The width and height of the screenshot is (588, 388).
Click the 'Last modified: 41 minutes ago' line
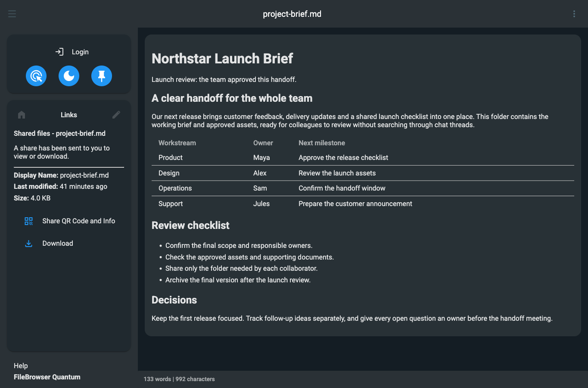click(x=60, y=186)
